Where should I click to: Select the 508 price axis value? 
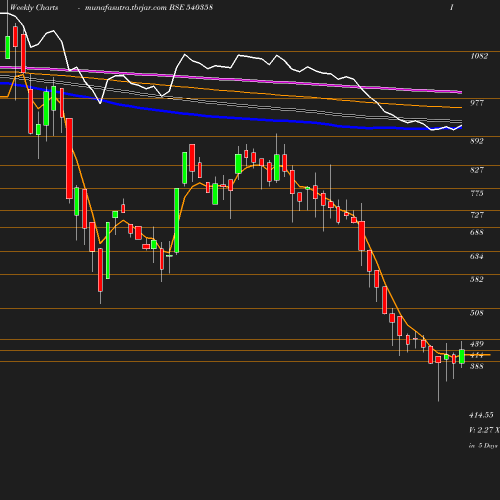(x=477, y=313)
